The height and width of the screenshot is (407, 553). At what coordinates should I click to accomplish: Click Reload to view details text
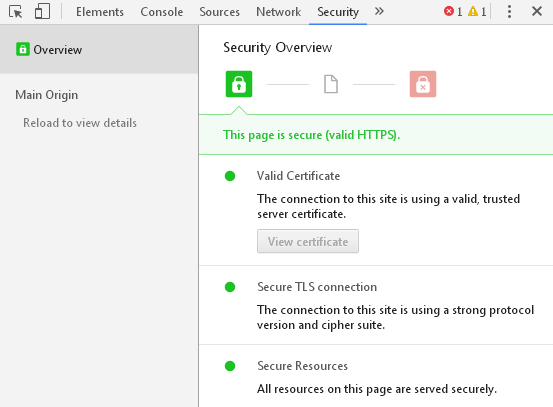click(x=80, y=123)
